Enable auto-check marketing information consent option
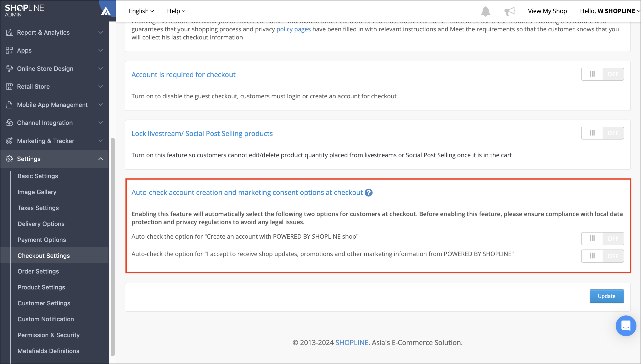Viewport: 641px width, 364px height. tap(602, 256)
